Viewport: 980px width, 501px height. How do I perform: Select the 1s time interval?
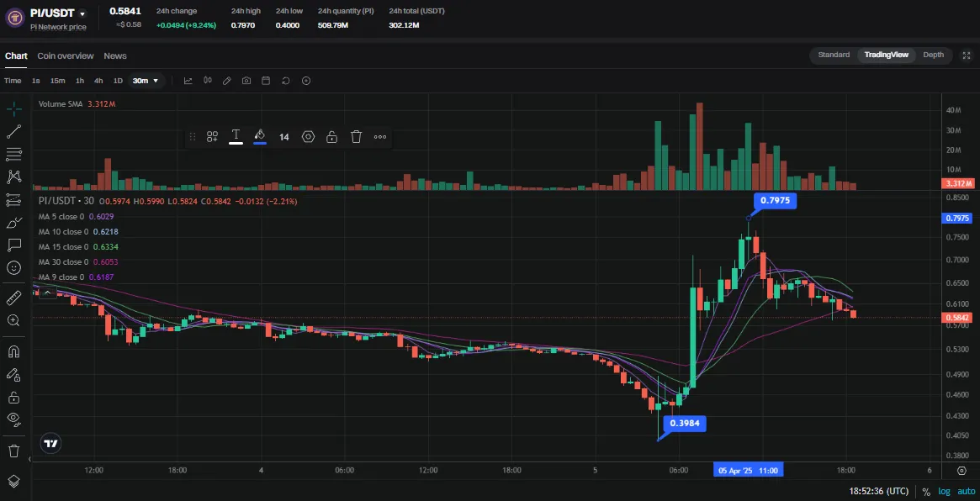click(36, 81)
